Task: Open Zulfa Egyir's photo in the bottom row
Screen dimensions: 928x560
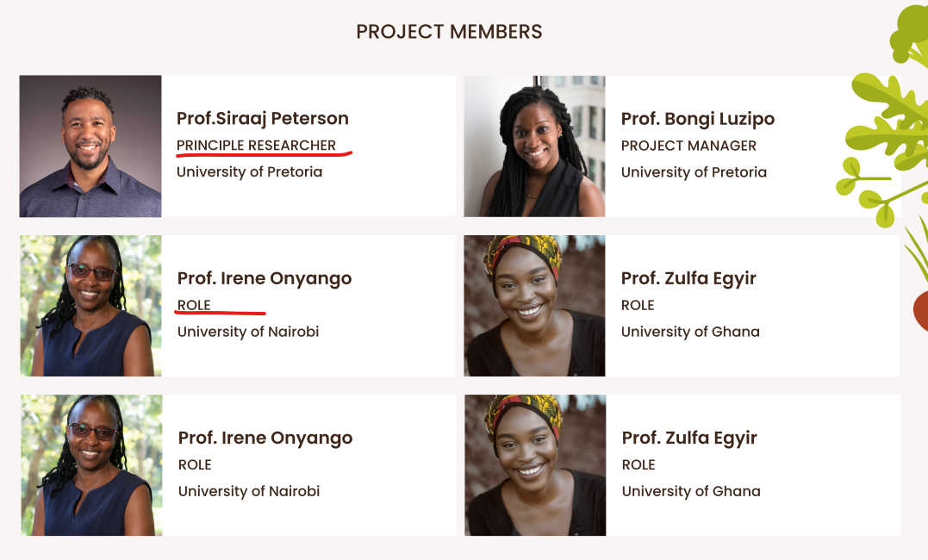Action: click(x=535, y=465)
